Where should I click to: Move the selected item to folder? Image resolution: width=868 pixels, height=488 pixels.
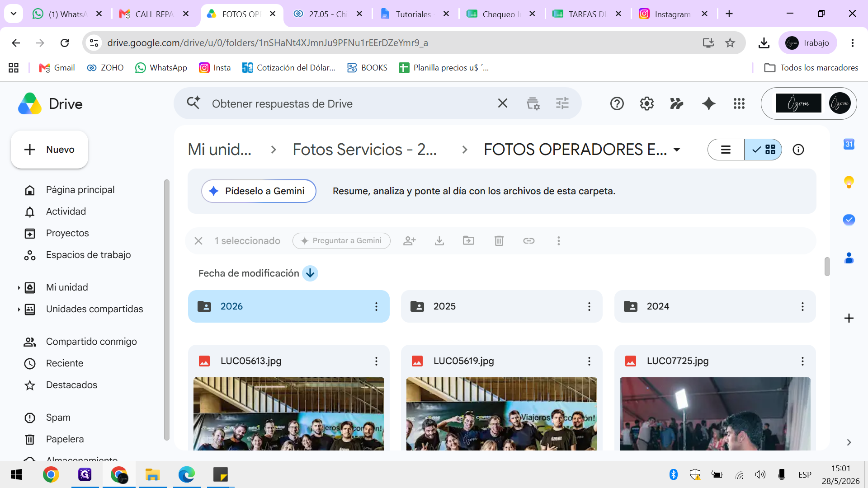468,241
